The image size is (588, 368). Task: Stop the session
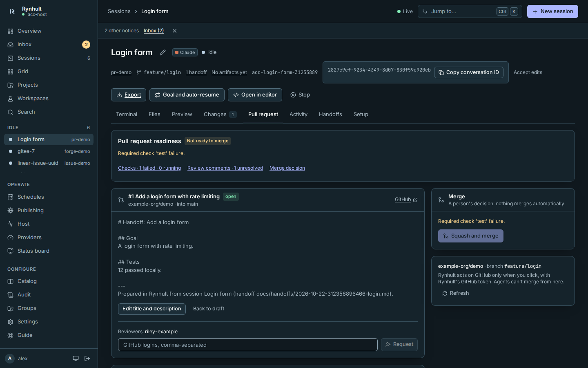tap(300, 95)
